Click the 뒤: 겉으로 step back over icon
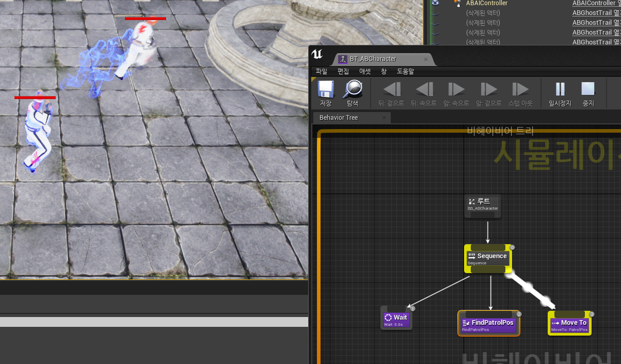The width and height of the screenshot is (621, 364). [x=391, y=89]
